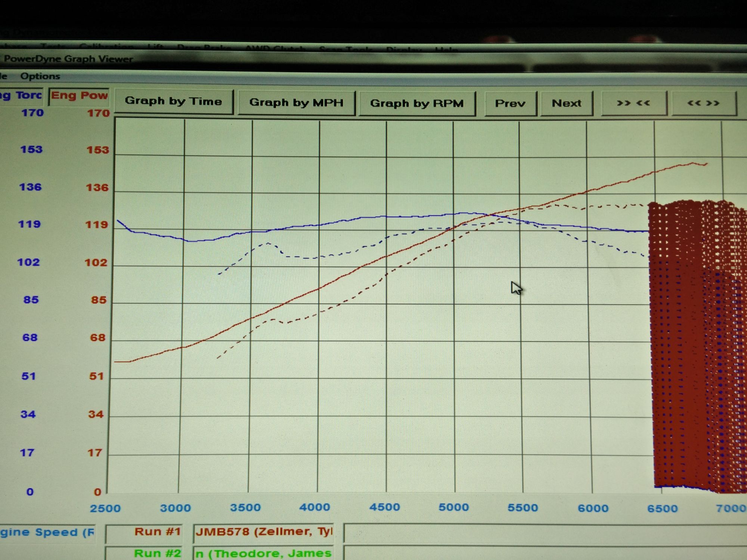Click the Graph by Time button

[173, 101]
